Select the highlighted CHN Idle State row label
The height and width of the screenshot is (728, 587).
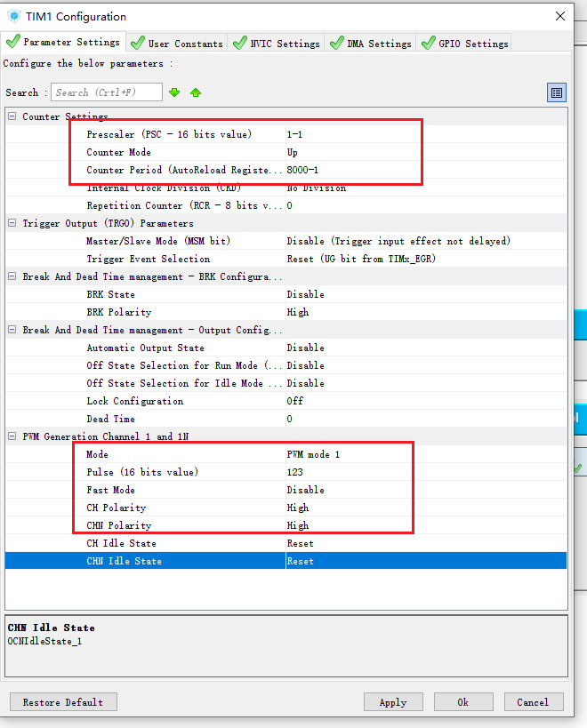click(x=124, y=561)
